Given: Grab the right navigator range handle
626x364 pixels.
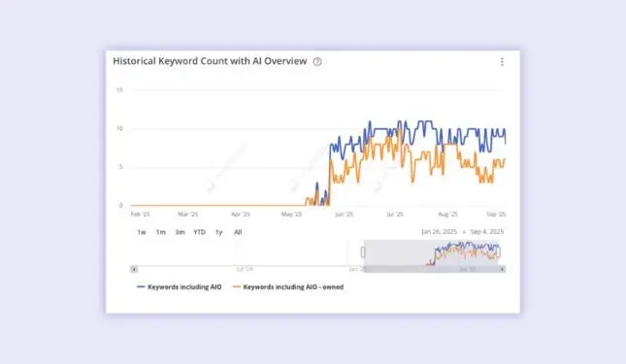Looking at the screenshot, I should pos(498,252).
